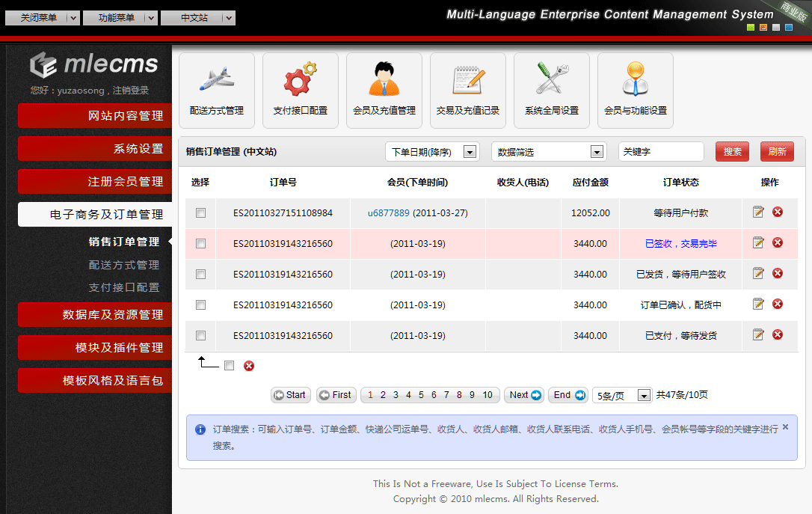This screenshot has height=514, width=812.
Task: Open the 中文站 site selector dropdown
Action: click(198, 18)
